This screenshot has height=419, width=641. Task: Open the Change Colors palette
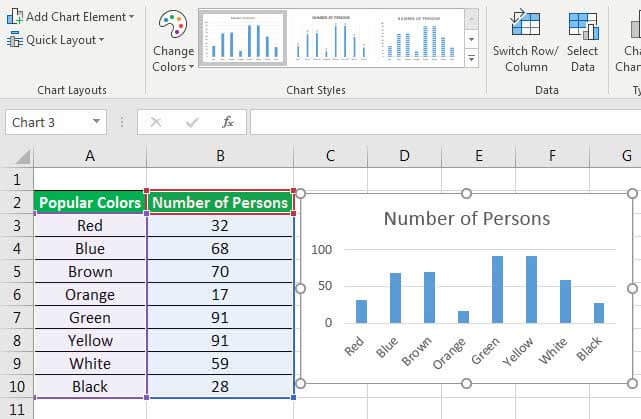[x=173, y=42]
